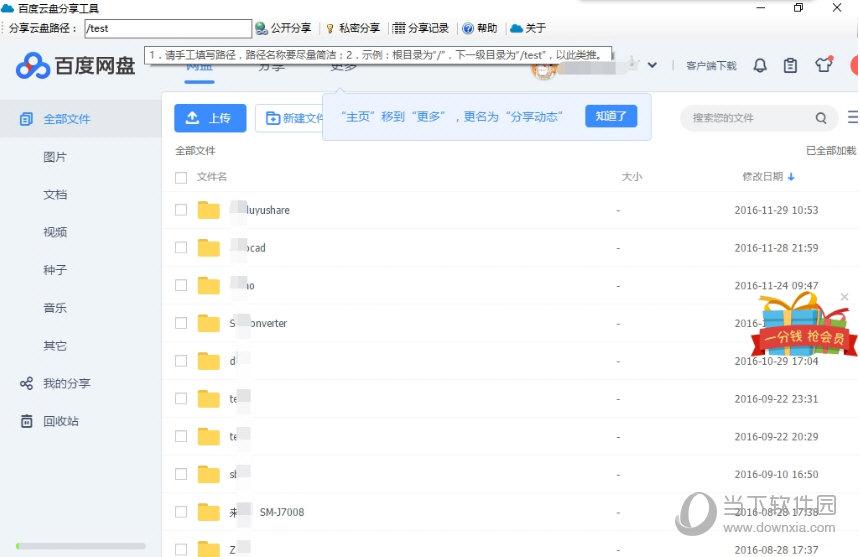The height and width of the screenshot is (557, 860).
Task: Open 分享记录 share records
Action: tap(421, 28)
